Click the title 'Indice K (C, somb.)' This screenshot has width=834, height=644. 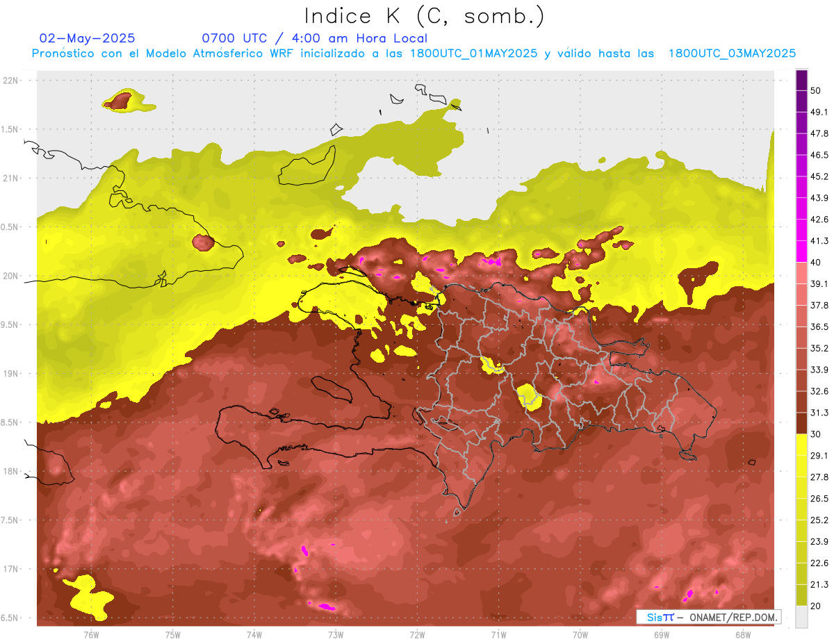[x=424, y=17]
